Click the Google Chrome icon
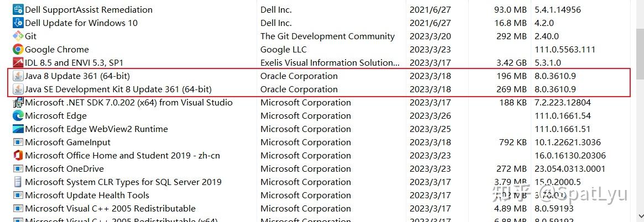The width and height of the screenshot is (644, 222). pyautogui.click(x=18, y=49)
